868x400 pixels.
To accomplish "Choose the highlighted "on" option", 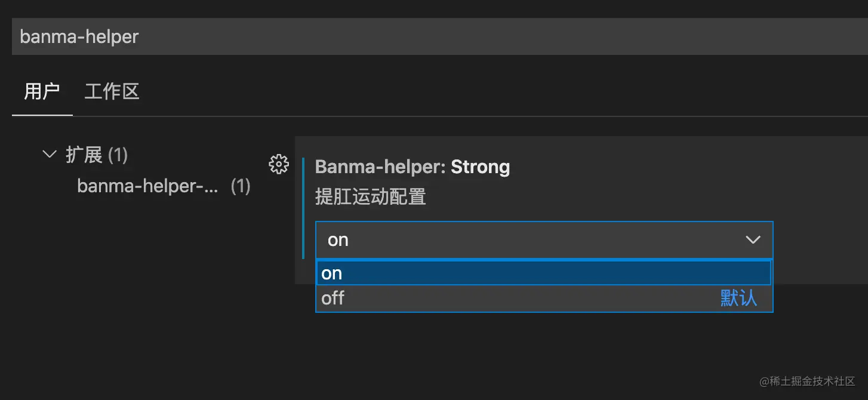I will click(x=544, y=273).
